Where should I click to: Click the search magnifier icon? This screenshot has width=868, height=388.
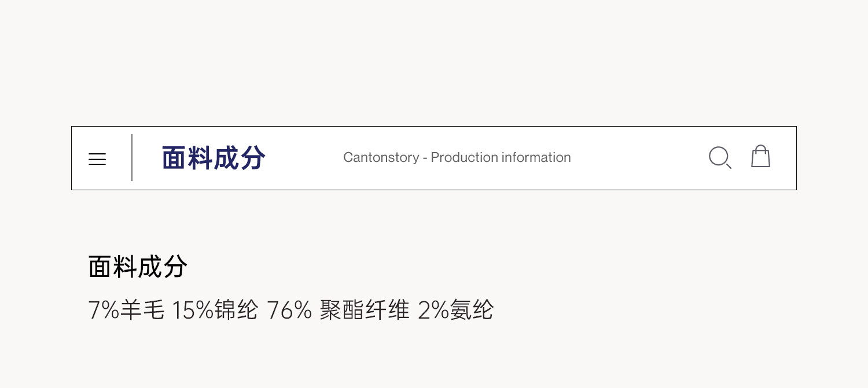click(720, 157)
